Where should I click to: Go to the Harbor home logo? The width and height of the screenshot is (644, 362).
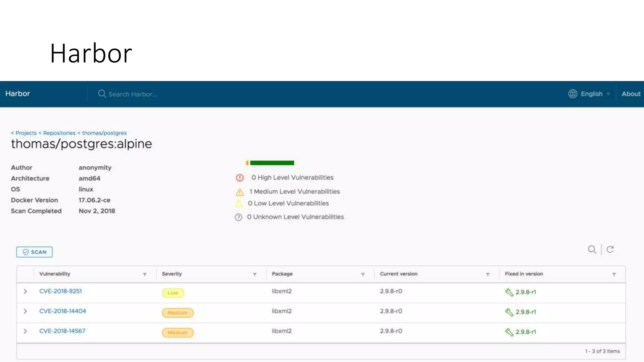[18, 94]
